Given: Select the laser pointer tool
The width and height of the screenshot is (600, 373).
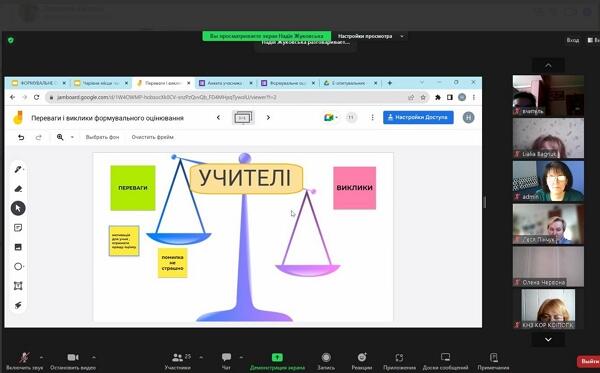Looking at the screenshot, I should [18, 305].
